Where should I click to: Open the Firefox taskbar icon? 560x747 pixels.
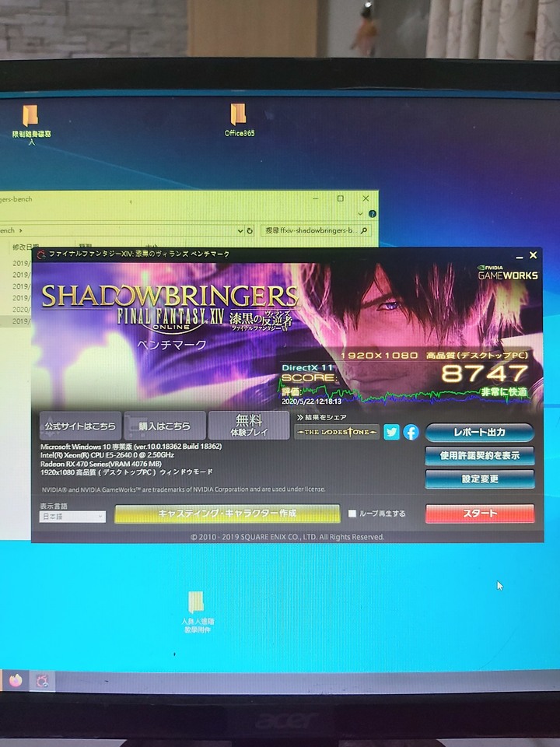(x=16, y=680)
